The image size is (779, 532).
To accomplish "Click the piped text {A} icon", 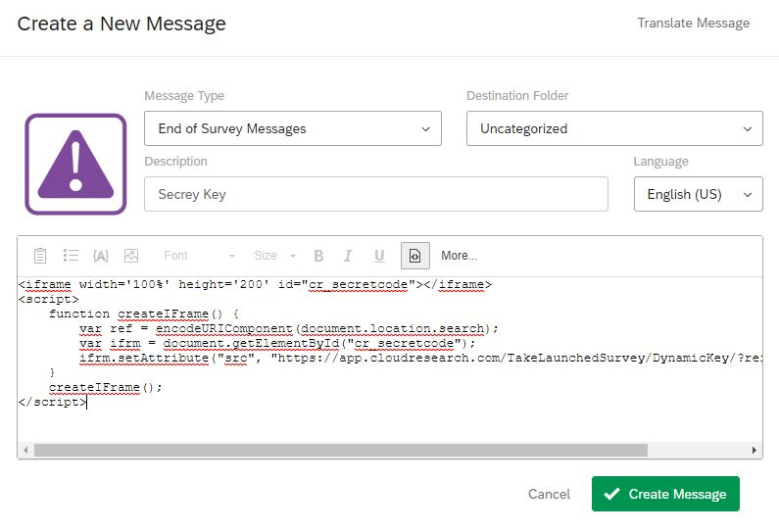I will point(100,256).
